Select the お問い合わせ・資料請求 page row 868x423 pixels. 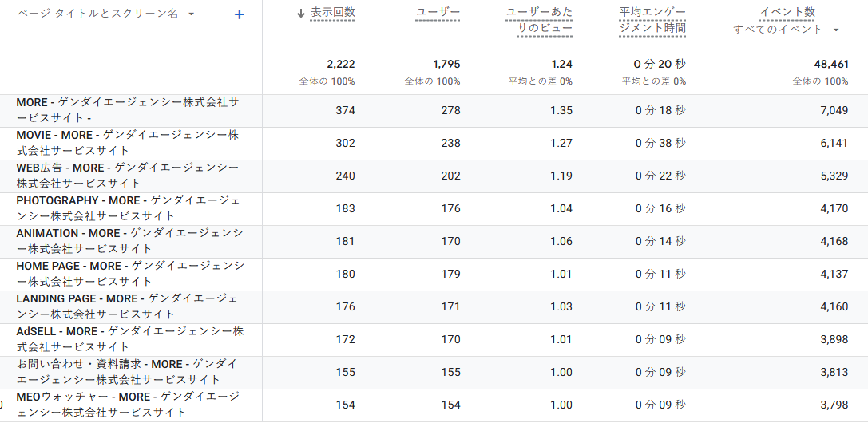pos(128,372)
